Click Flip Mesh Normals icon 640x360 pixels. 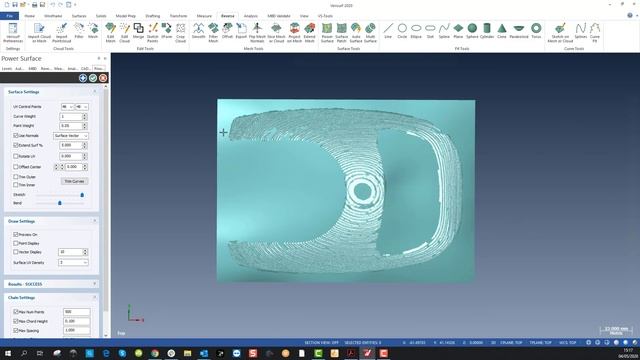point(257,32)
